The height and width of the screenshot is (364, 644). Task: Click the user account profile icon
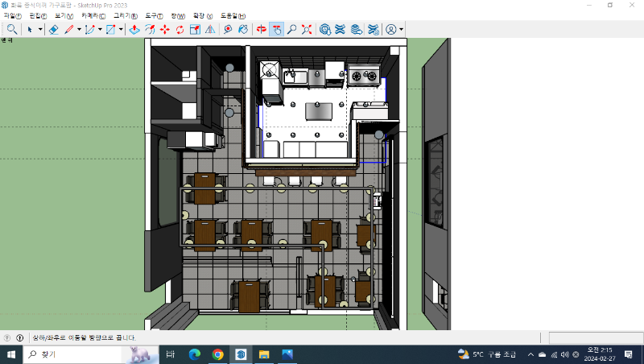point(391,29)
